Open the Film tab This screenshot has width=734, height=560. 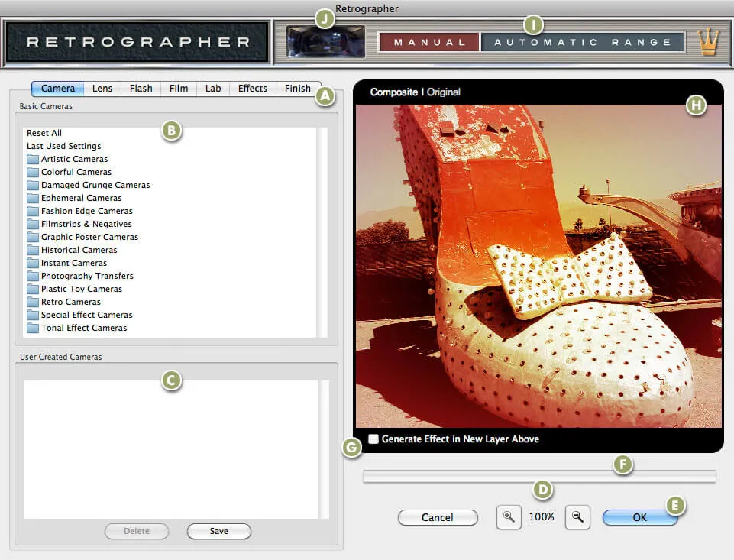click(x=178, y=88)
